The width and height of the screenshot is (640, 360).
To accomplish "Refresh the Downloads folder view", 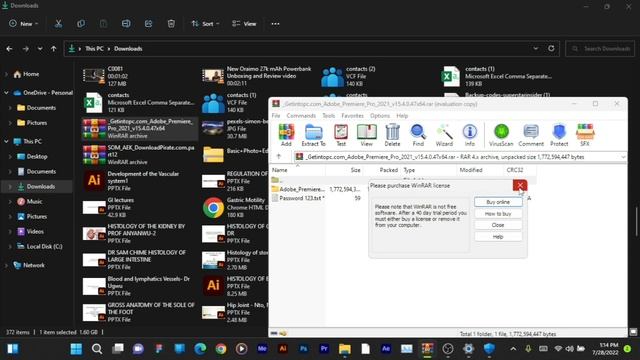I will tap(551, 49).
